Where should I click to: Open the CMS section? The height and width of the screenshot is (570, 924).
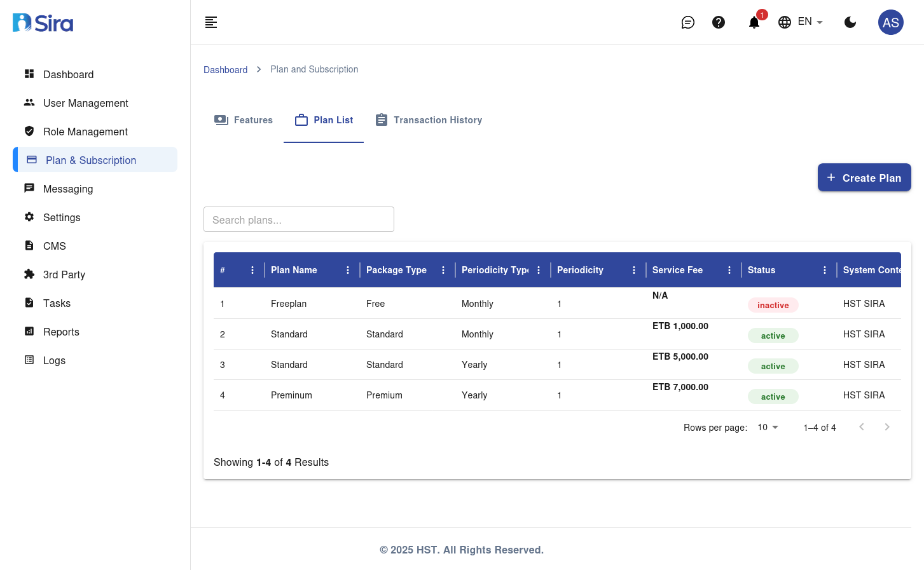tap(54, 246)
